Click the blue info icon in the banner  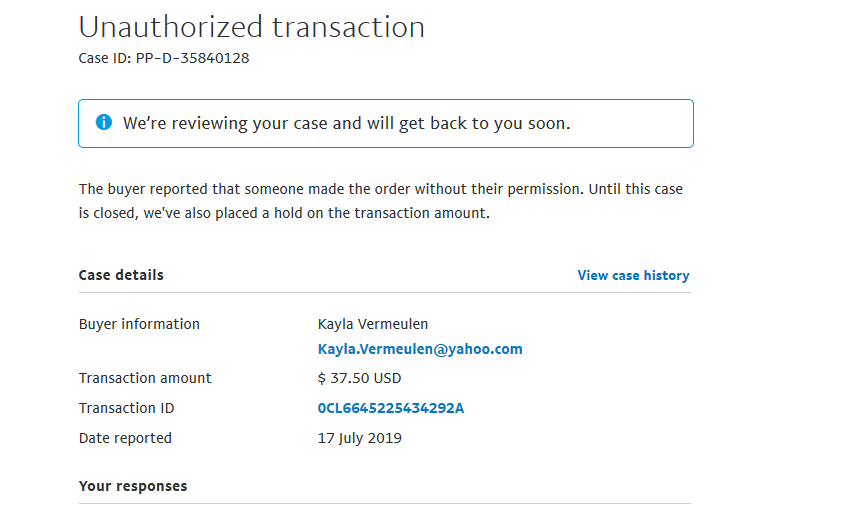point(104,123)
